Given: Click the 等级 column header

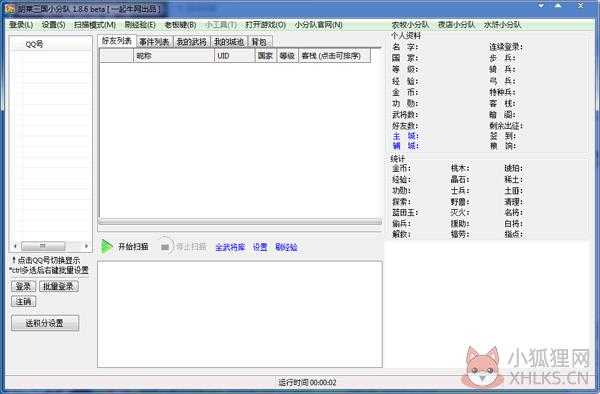Looking at the screenshot, I should pos(287,56).
